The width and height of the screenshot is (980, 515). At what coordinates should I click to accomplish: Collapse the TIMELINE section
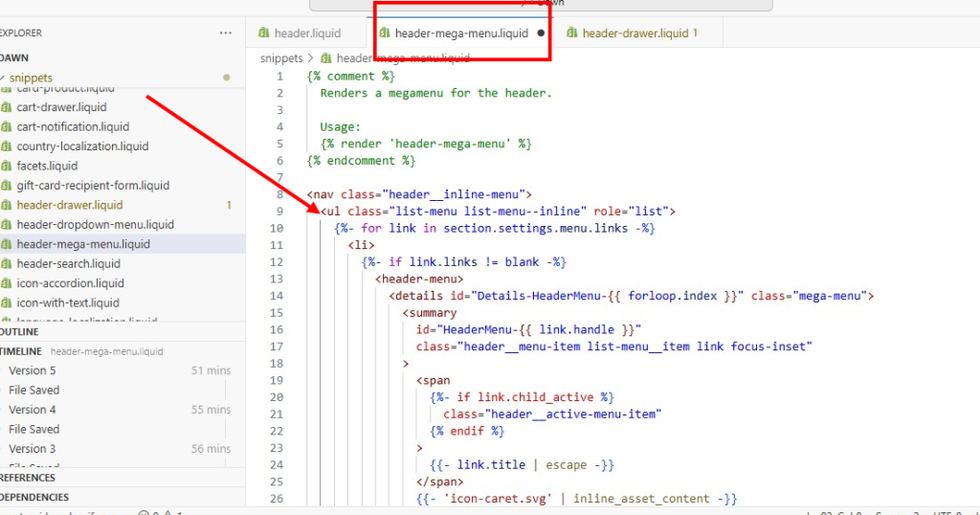click(21, 351)
